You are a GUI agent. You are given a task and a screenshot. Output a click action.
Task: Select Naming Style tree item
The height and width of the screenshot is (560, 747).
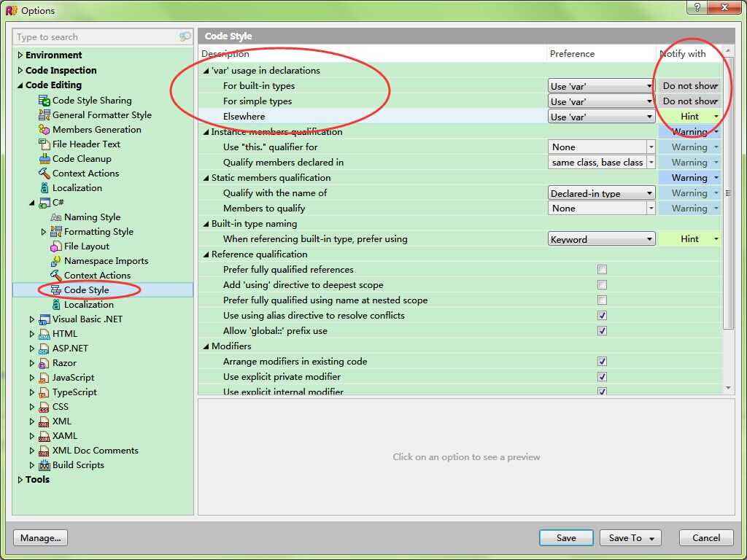[93, 217]
